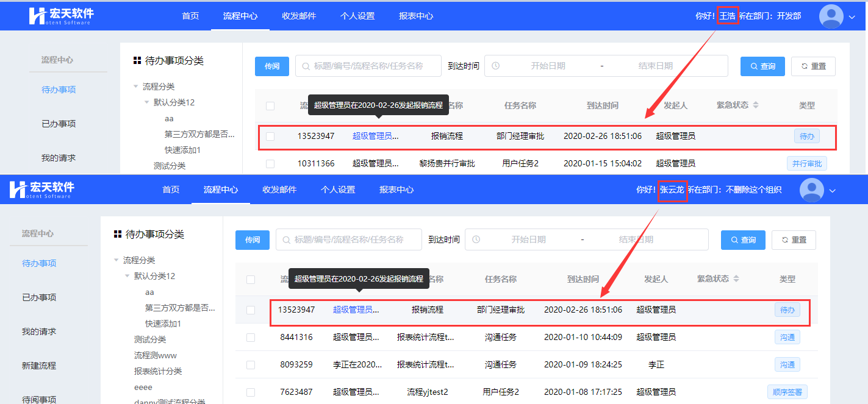Click the 紧急状态 sort arrows in 张云龙's table
Viewport: 868px width, 404px height.
(736, 279)
